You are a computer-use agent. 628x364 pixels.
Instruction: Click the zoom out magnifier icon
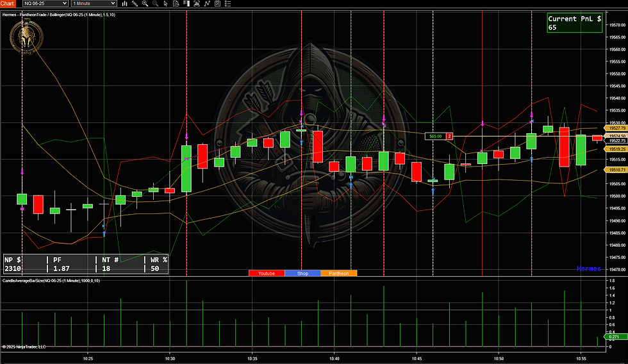(155, 4)
